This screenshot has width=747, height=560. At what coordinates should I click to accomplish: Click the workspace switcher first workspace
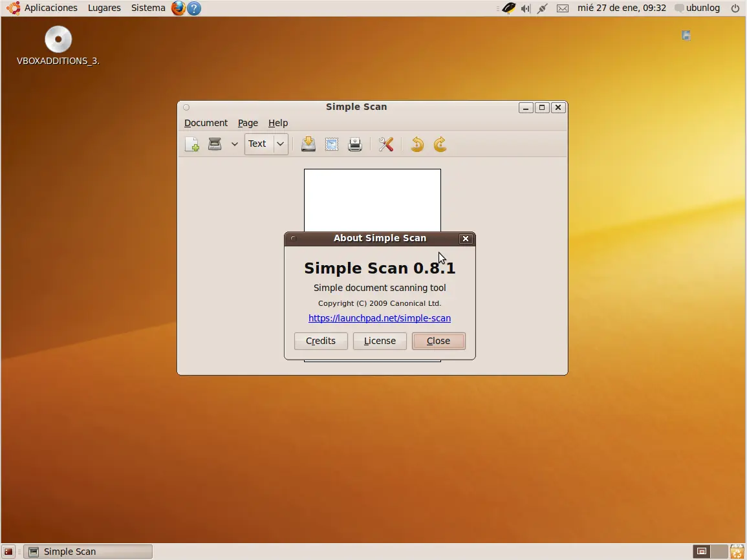coord(701,552)
